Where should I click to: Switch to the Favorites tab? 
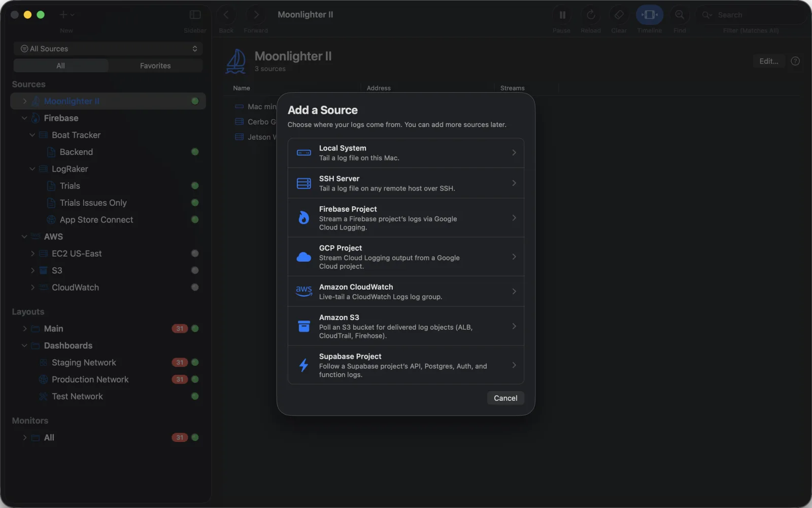(155, 66)
